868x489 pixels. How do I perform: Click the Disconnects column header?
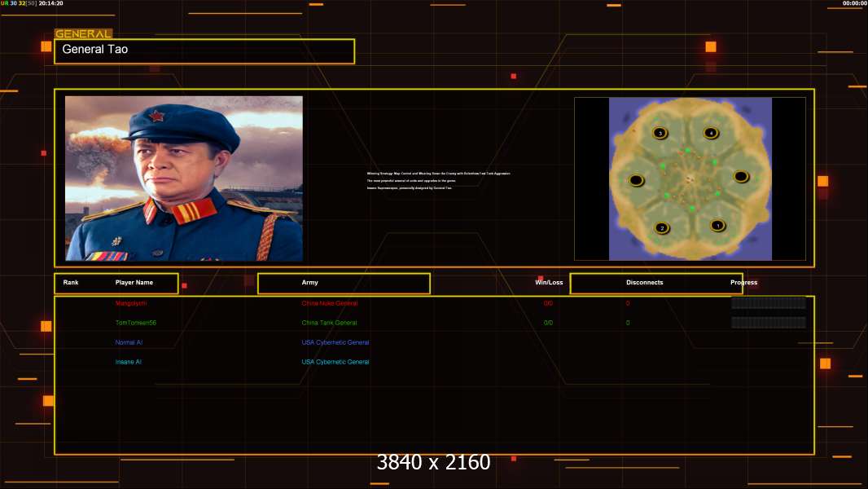pyautogui.click(x=644, y=283)
